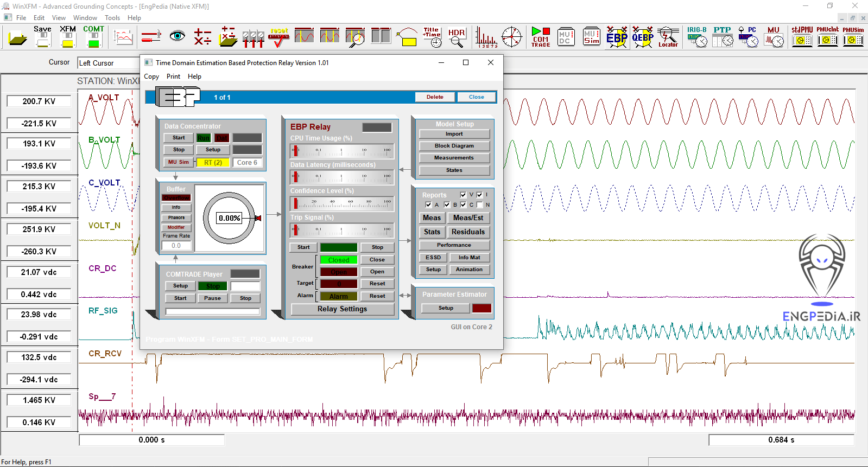Viewport: 868px width, 467px height.
Task: Save as XFM format icon
Action: coord(68,36)
